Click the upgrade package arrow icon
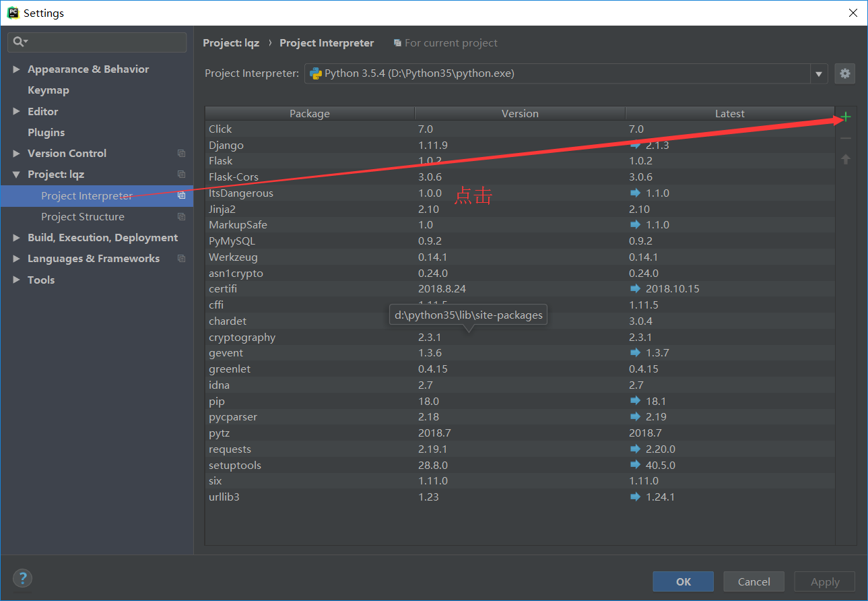The height and width of the screenshot is (601, 868). pyautogui.click(x=846, y=160)
